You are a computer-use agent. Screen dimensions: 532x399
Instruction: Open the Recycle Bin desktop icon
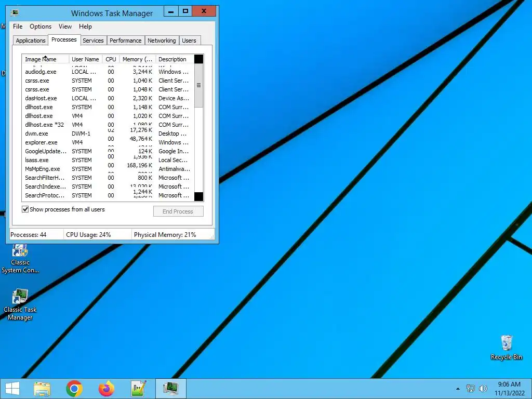click(506, 348)
